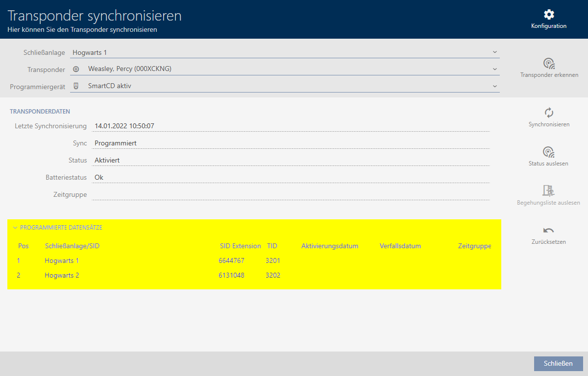This screenshot has height=376, width=588.
Task: Open the Schließanlage dropdown arrow
Action: pyautogui.click(x=494, y=52)
